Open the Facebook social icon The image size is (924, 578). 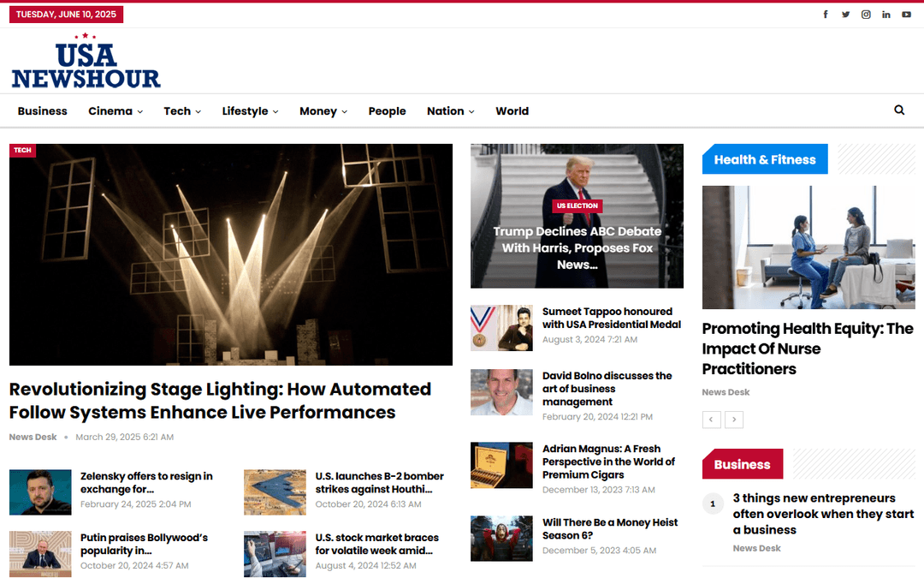pyautogui.click(x=826, y=15)
